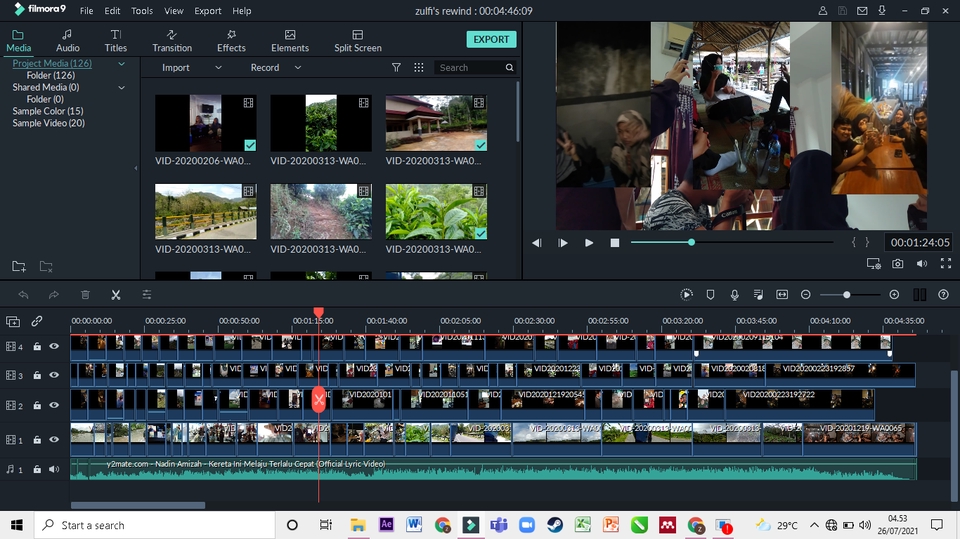Open the Export menu
Viewport: 960px width, 539px height.
tap(208, 10)
